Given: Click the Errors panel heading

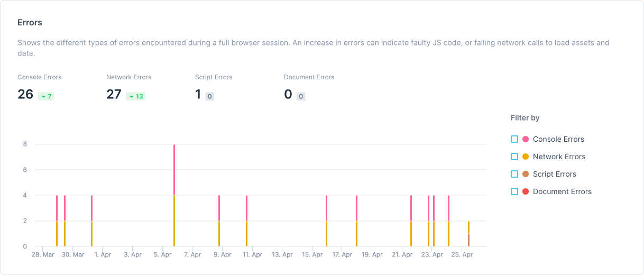Looking at the screenshot, I should coord(30,23).
